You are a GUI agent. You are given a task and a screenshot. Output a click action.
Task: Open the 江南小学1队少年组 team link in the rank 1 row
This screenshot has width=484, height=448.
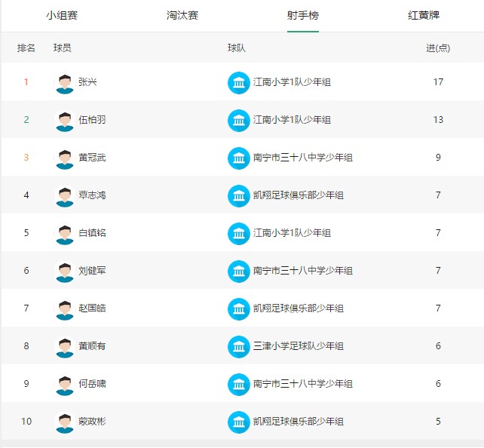click(292, 82)
